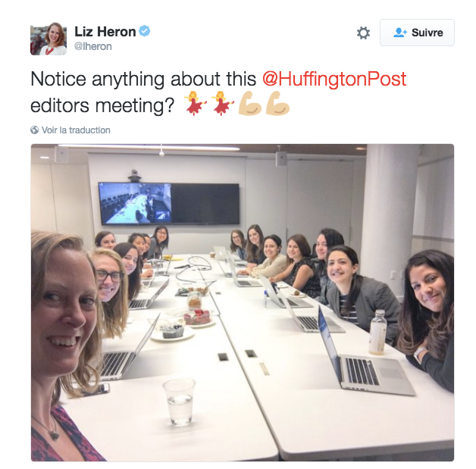Image resolution: width=476 pixels, height=469 pixels.
Task: Open the @HuffingtonPost mention
Action: pos(334,79)
